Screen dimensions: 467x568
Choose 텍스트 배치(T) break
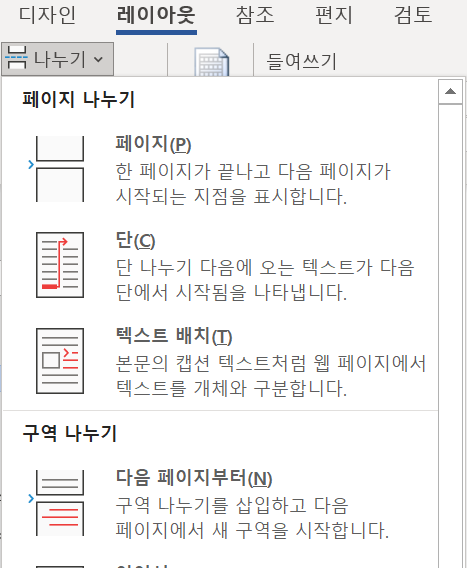coord(174,336)
